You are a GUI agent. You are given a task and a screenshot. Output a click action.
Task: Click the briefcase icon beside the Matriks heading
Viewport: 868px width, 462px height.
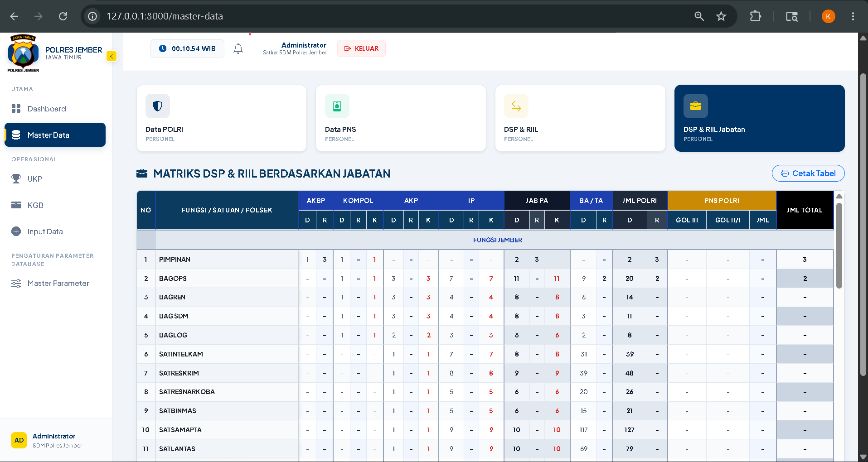pyautogui.click(x=142, y=173)
